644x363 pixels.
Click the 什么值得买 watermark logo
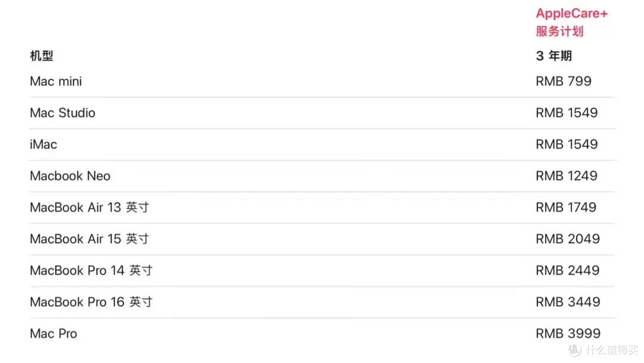603,349
